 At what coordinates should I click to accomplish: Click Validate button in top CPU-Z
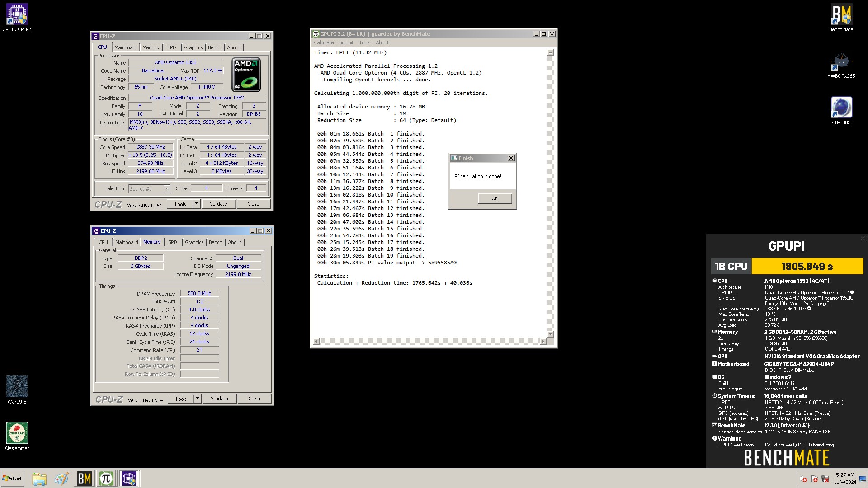pos(218,204)
